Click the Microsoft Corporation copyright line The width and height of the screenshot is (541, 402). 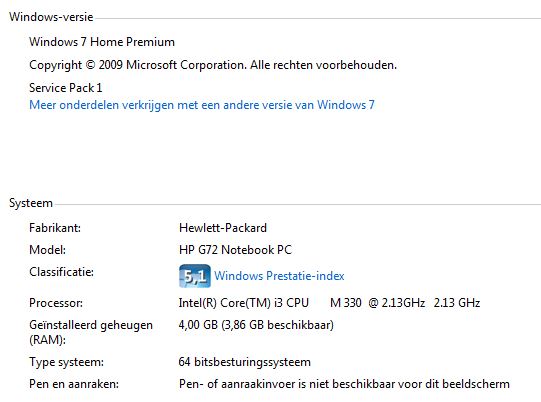point(213,65)
